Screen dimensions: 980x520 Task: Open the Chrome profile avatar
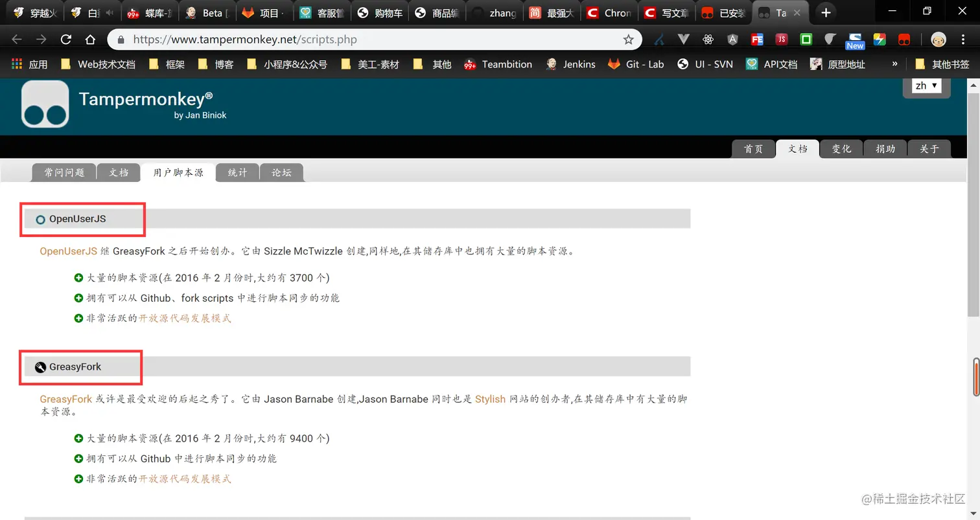939,40
